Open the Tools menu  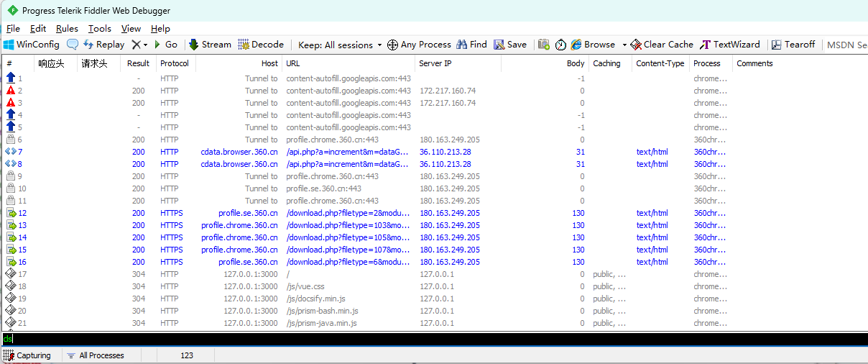tap(100, 29)
